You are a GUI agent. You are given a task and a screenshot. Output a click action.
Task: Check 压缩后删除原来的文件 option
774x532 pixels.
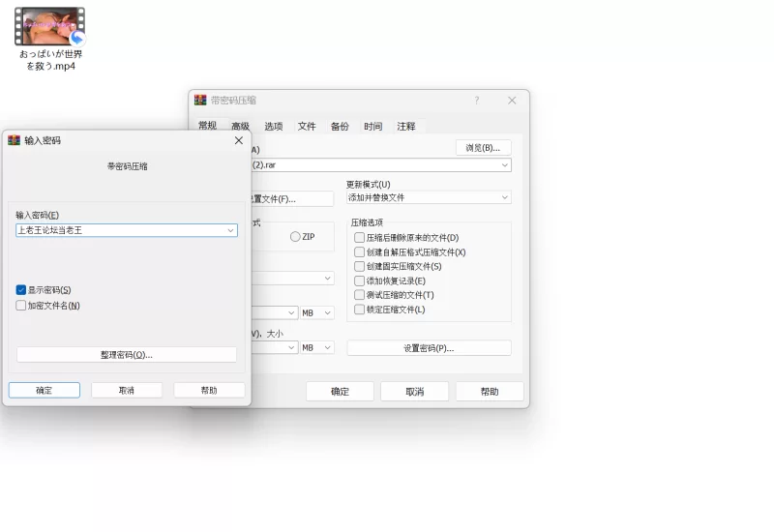click(x=360, y=238)
